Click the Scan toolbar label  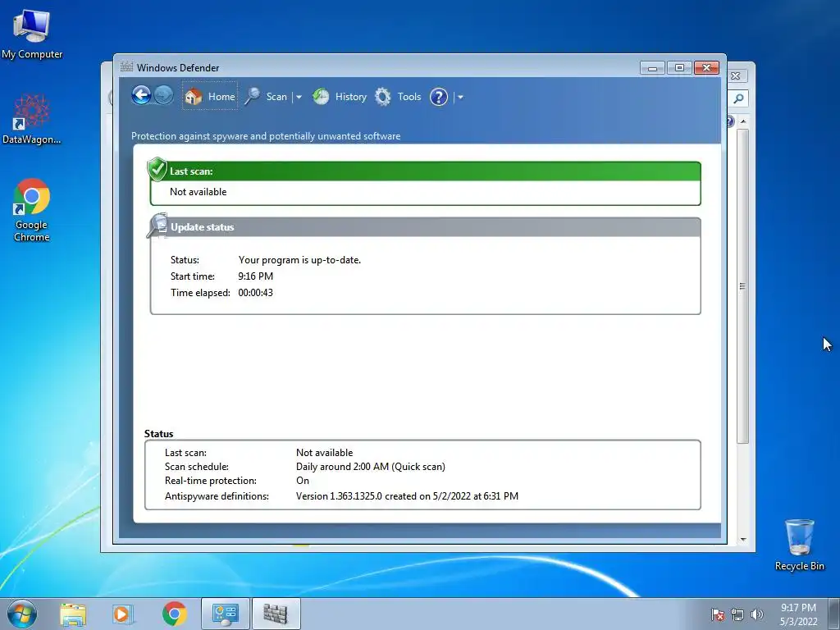coord(276,97)
